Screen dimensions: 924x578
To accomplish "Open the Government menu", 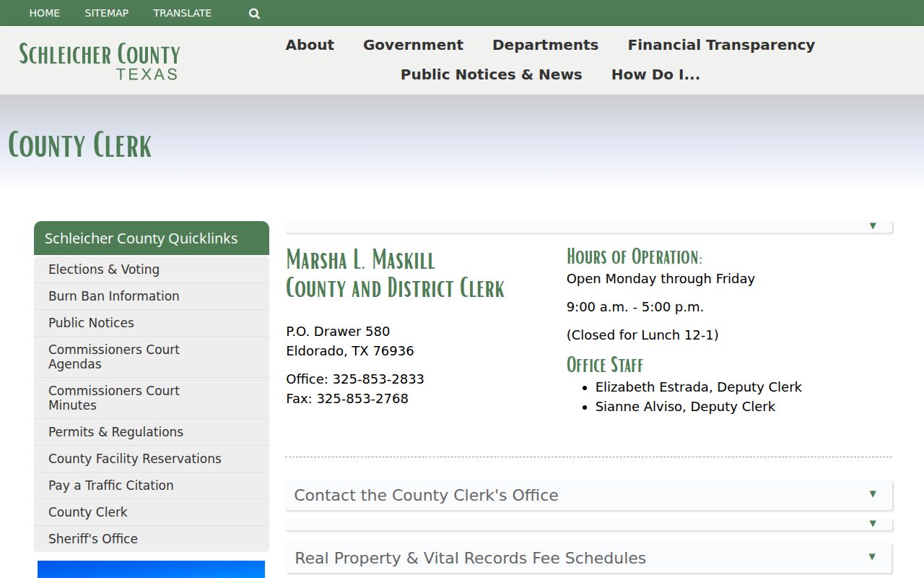I will pos(413,45).
